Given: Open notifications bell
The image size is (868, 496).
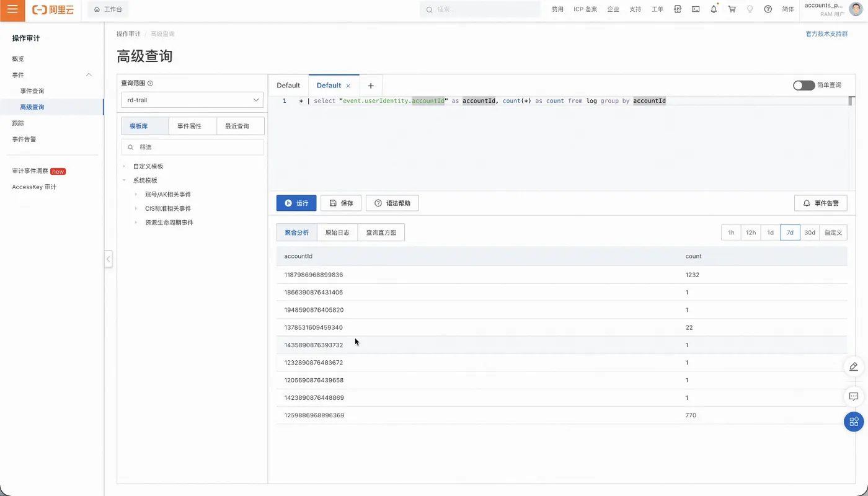Looking at the screenshot, I should pos(714,9).
